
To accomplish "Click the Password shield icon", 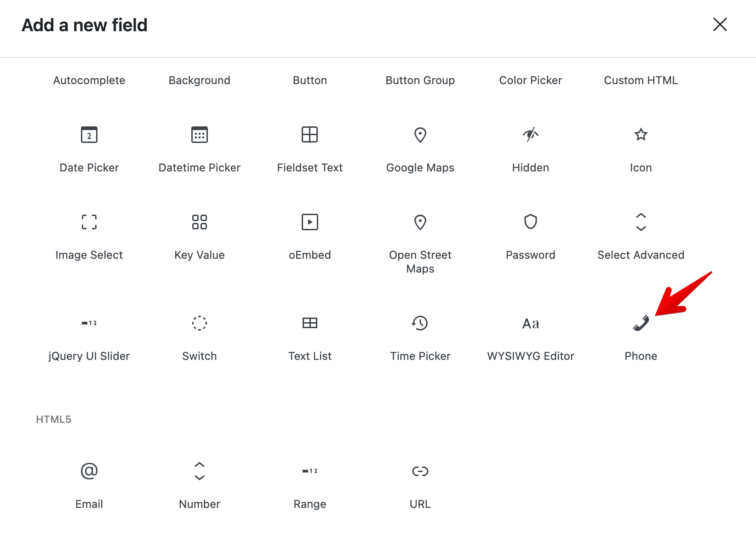I will (x=530, y=222).
